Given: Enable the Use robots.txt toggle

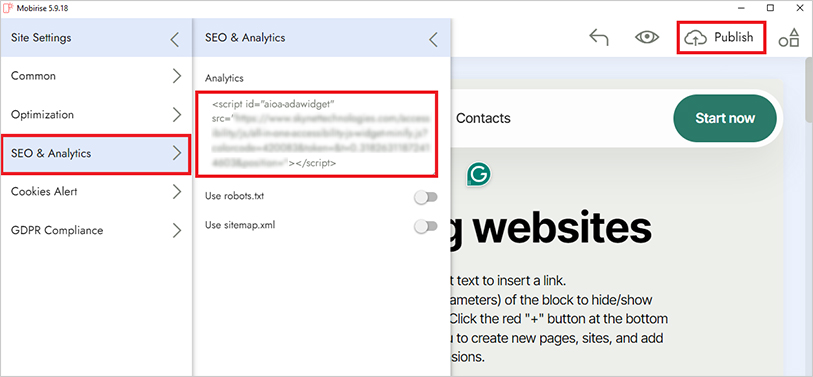Looking at the screenshot, I should point(426,197).
